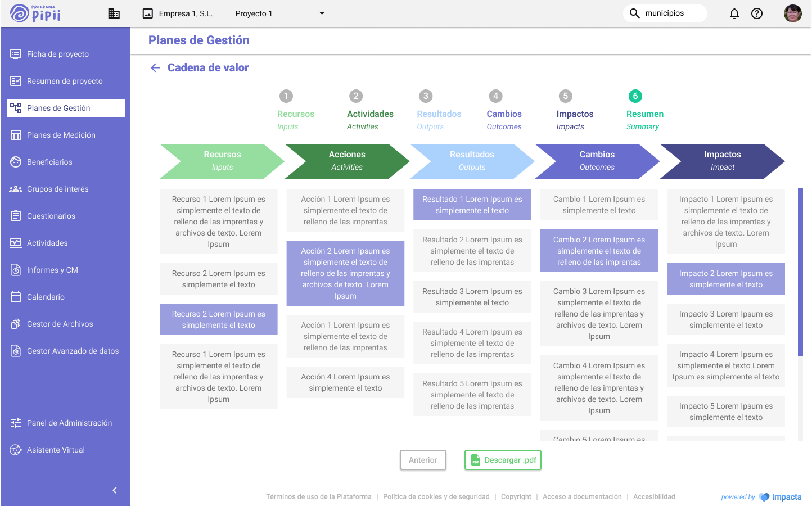Download the PDF with Descargar .pdf
Screen dimensions: 812x506
coord(503,460)
